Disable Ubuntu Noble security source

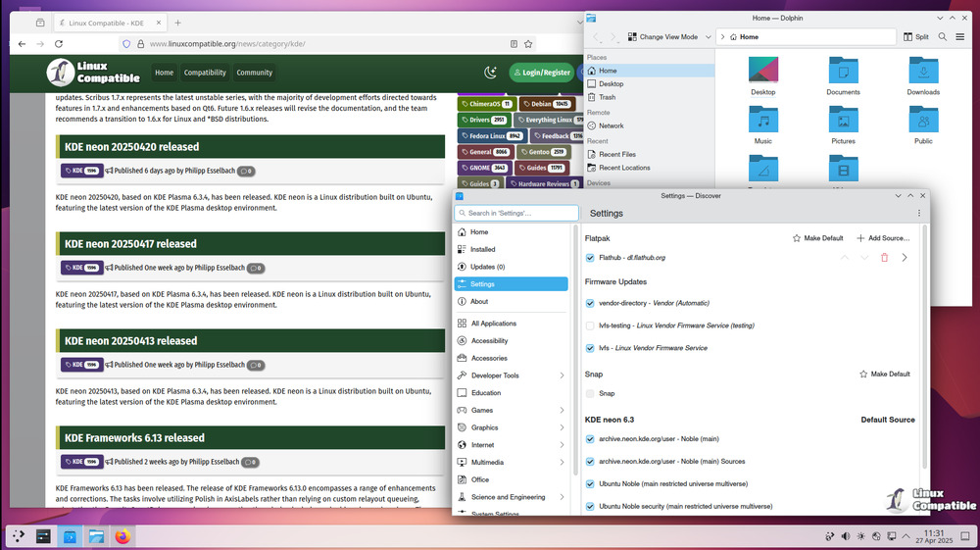pyautogui.click(x=590, y=507)
